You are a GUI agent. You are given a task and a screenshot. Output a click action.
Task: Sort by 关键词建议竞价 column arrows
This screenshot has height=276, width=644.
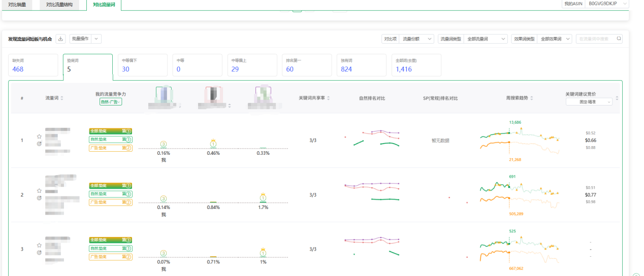(x=617, y=98)
